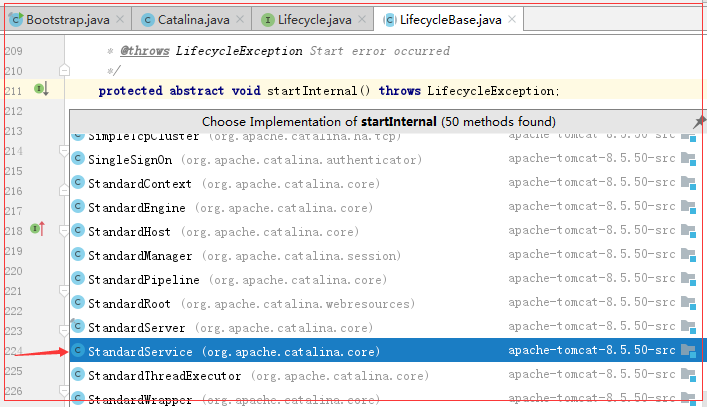
Task: Close the LifecycleBase.java tab
Action: (512, 19)
